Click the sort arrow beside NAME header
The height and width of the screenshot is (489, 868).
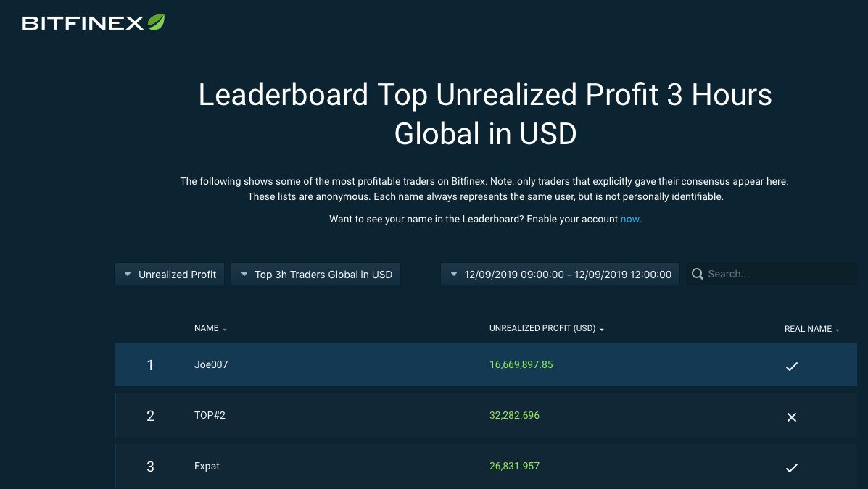(x=225, y=330)
